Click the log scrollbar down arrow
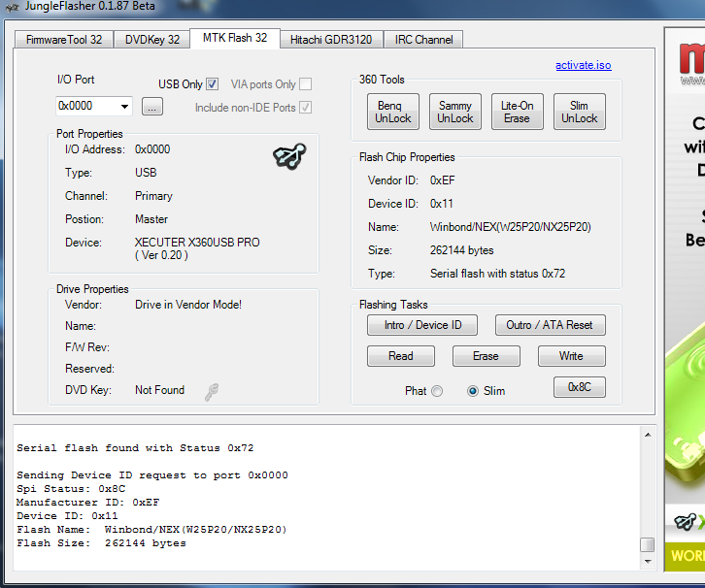The image size is (705, 588). [648, 562]
